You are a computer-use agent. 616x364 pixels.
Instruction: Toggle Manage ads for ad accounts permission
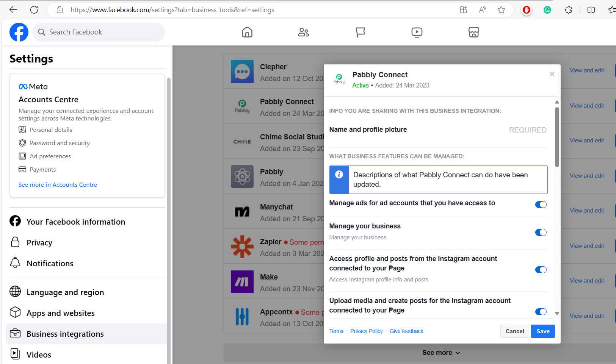[x=541, y=205]
